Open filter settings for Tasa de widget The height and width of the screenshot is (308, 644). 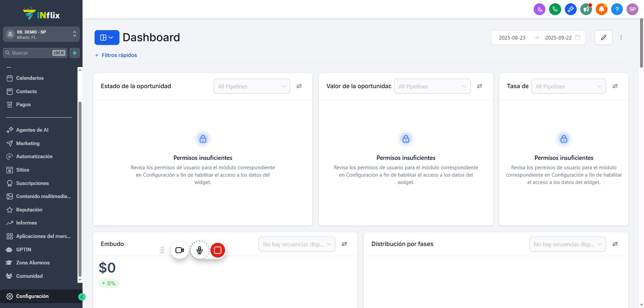click(x=615, y=86)
